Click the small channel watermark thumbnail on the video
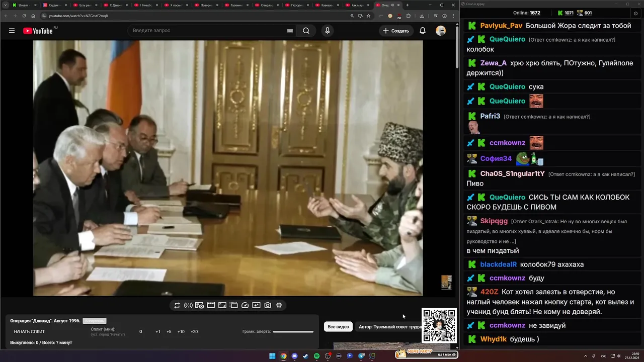 click(x=446, y=282)
